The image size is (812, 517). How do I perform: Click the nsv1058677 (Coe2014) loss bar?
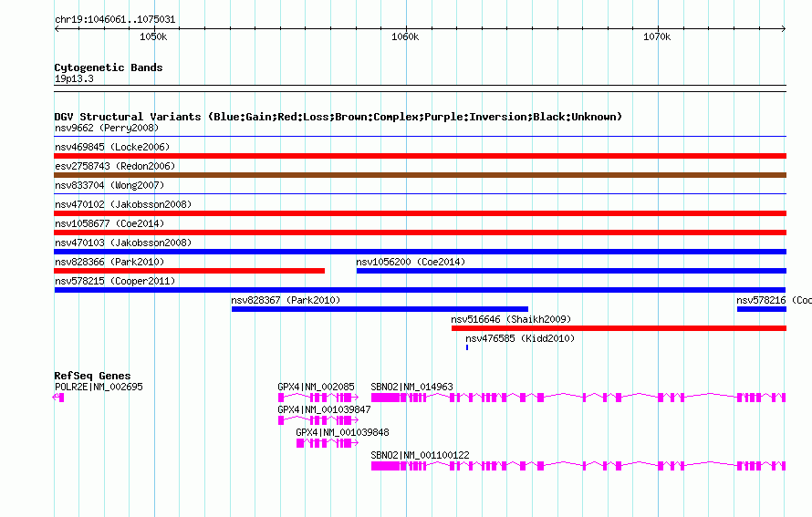click(x=420, y=233)
